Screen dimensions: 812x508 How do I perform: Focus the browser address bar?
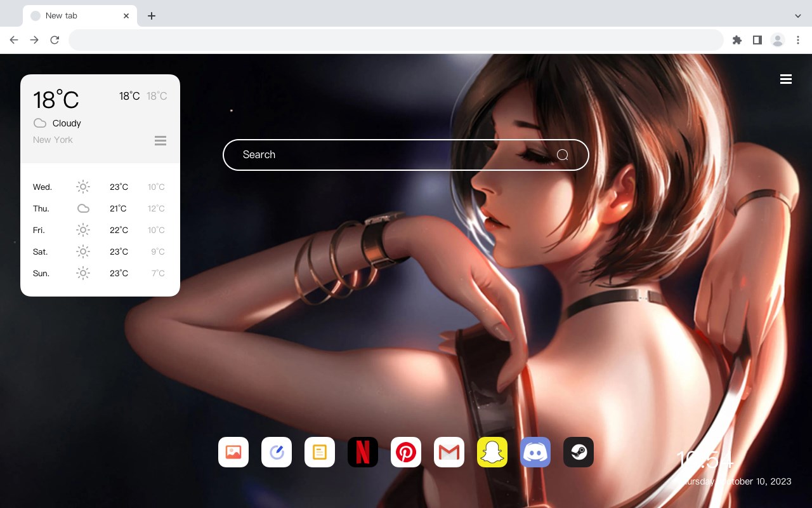coord(396,40)
